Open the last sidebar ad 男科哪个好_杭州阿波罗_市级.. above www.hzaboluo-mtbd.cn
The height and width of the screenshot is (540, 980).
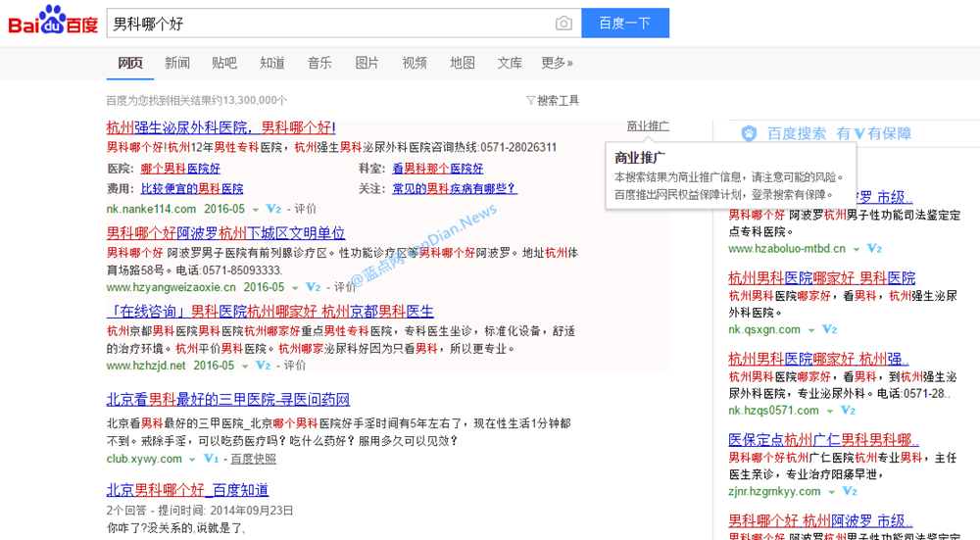820,520
